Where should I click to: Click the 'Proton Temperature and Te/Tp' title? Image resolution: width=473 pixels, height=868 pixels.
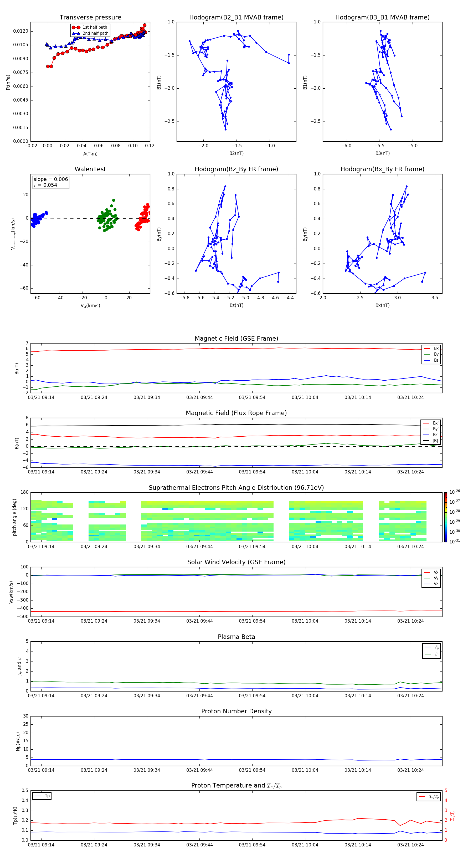[x=236, y=786]
